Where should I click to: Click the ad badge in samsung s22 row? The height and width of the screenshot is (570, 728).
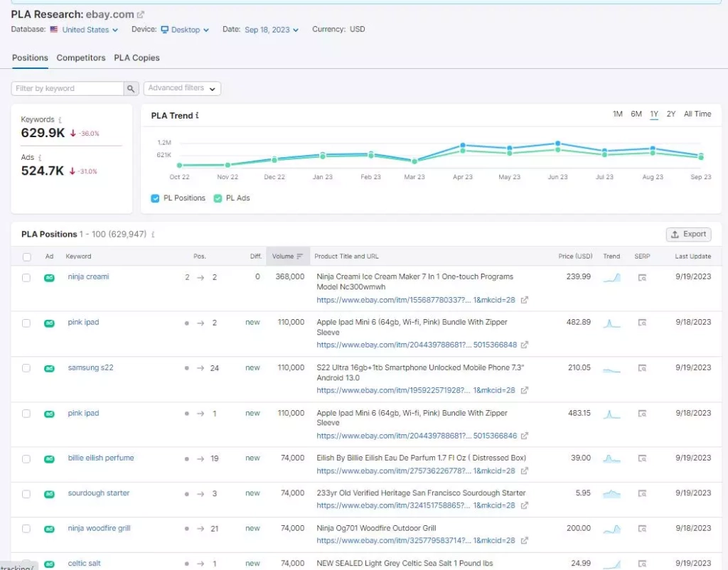click(49, 369)
